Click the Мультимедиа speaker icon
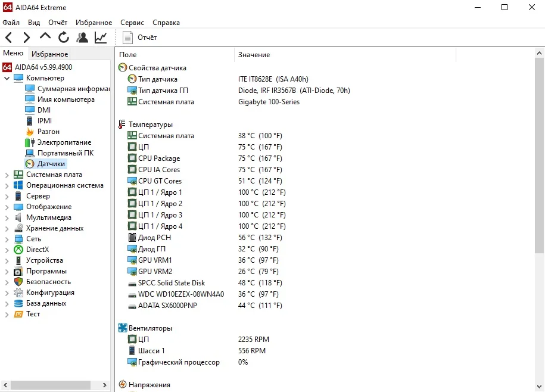545x392 pixels. [18, 217]
